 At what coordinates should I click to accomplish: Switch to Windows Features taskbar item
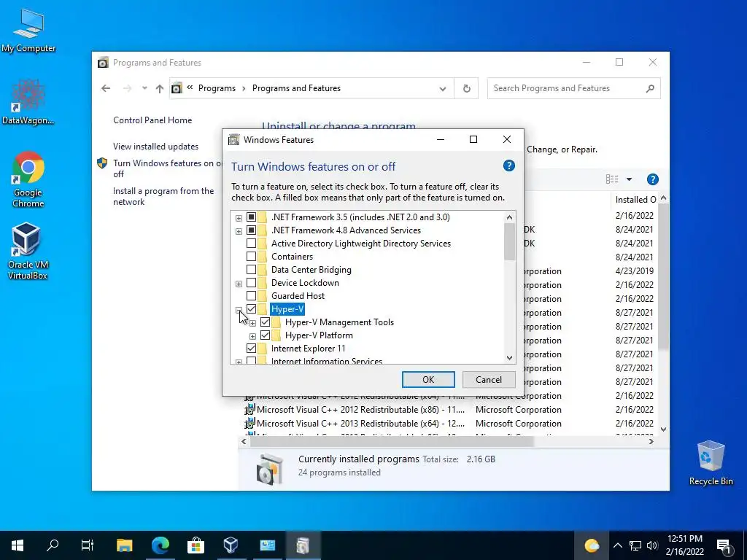[303, 545]
